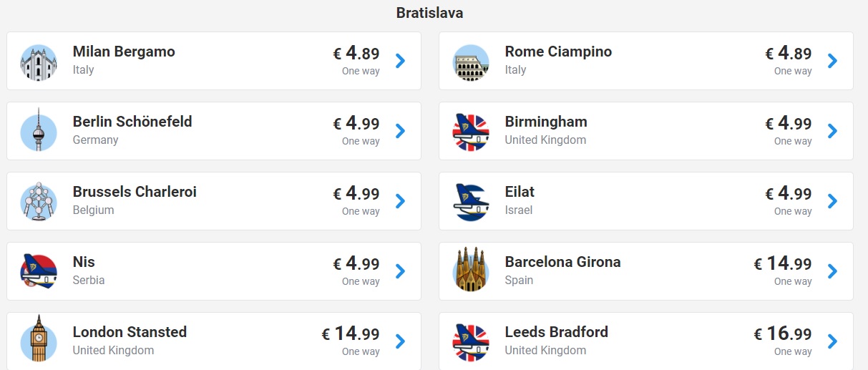Expand Rome Ciampino fare using the arrow
The height and width of the screenshot is (370, 868).
(x=832, y=61)
